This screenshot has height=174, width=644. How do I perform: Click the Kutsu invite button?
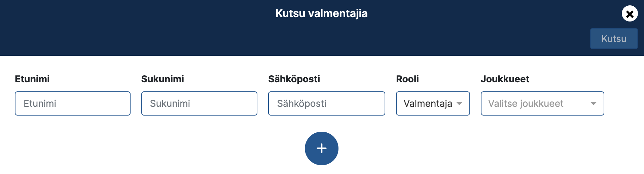pyautogui.click(x=614, y=39)
